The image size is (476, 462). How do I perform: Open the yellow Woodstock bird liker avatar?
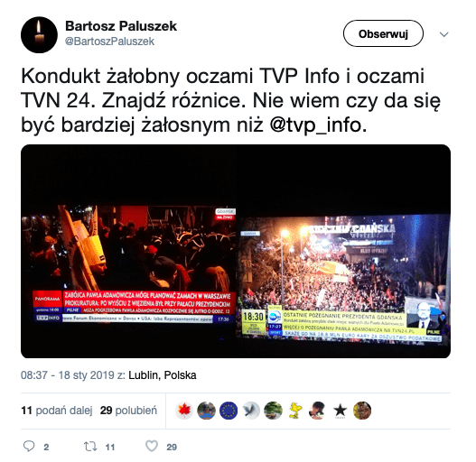(x=295, y=411)
